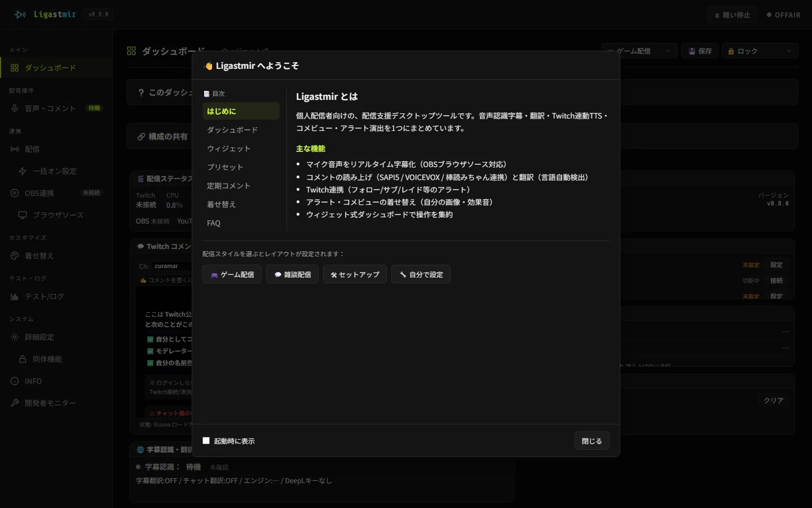Click the 軽い停止 button
Screen dimensions: 812x508
732,15
